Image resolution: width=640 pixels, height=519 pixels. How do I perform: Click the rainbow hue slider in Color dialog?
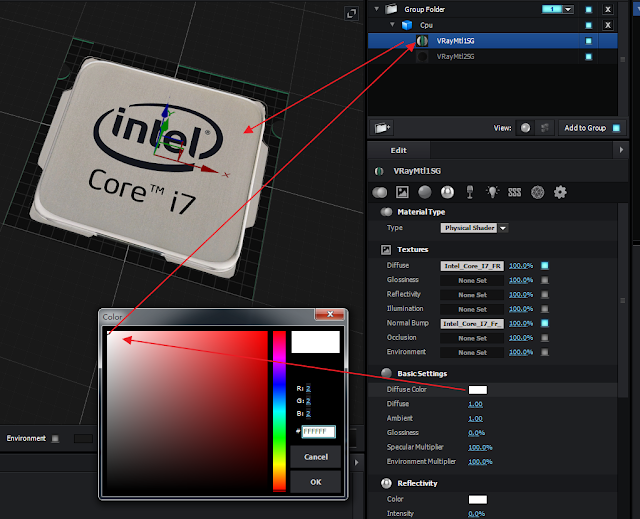click(x=279, y=411)
